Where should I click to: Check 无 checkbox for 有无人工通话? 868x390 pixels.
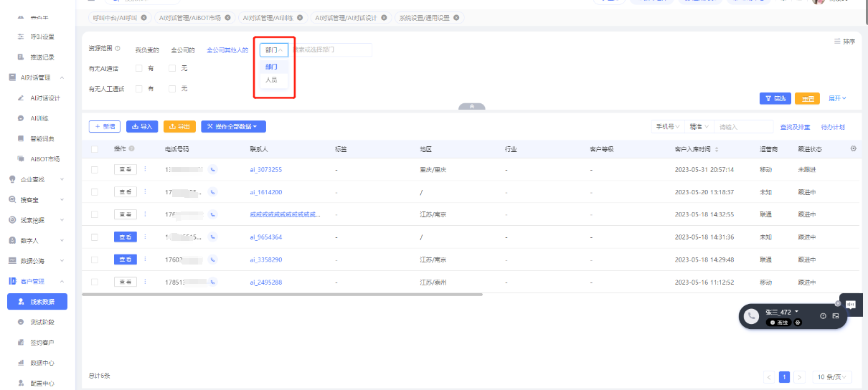[x=172, y=89]
